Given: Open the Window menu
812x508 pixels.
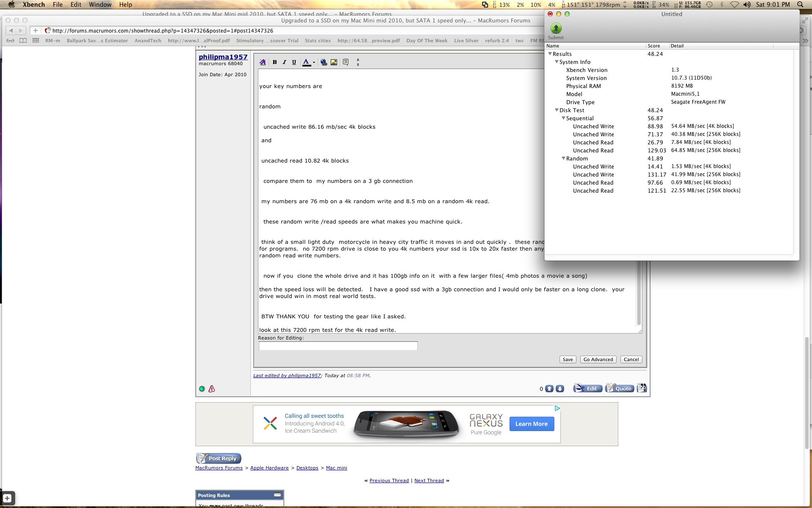Looking at the screenshot, I should [x=100, y=5].
